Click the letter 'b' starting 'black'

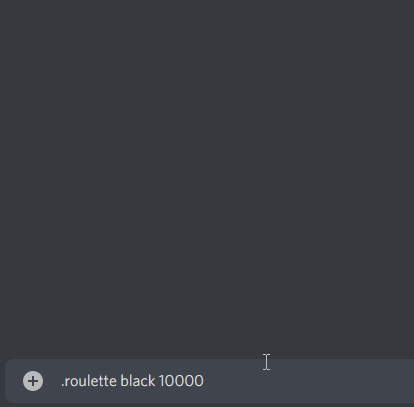pos(124,381)
